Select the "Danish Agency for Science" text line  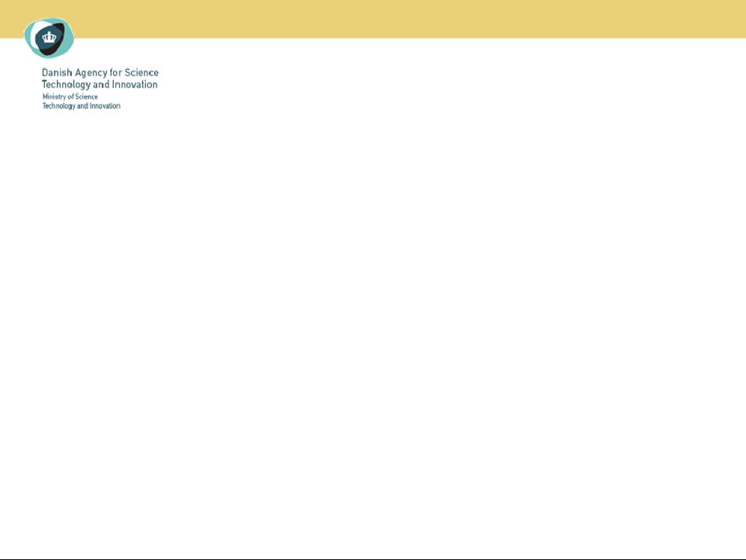pyautogui.click(x=100, y=73)
